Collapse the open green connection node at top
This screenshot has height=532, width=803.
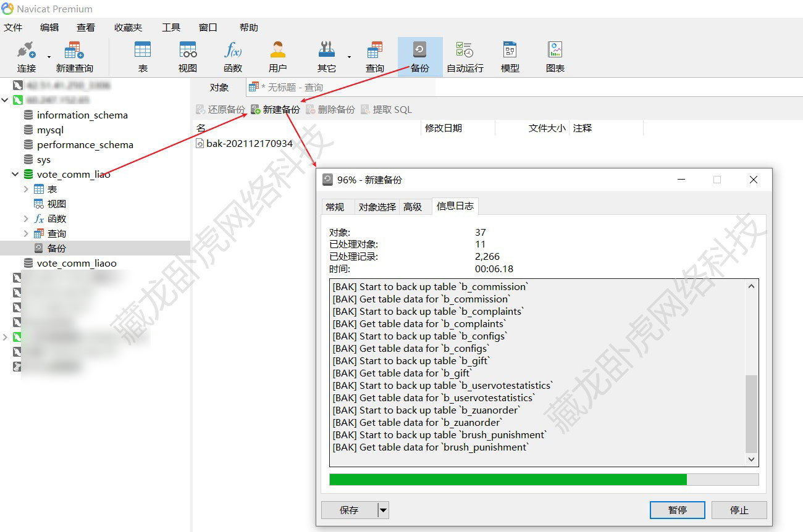pyautogui.click(x=5, y=100)
